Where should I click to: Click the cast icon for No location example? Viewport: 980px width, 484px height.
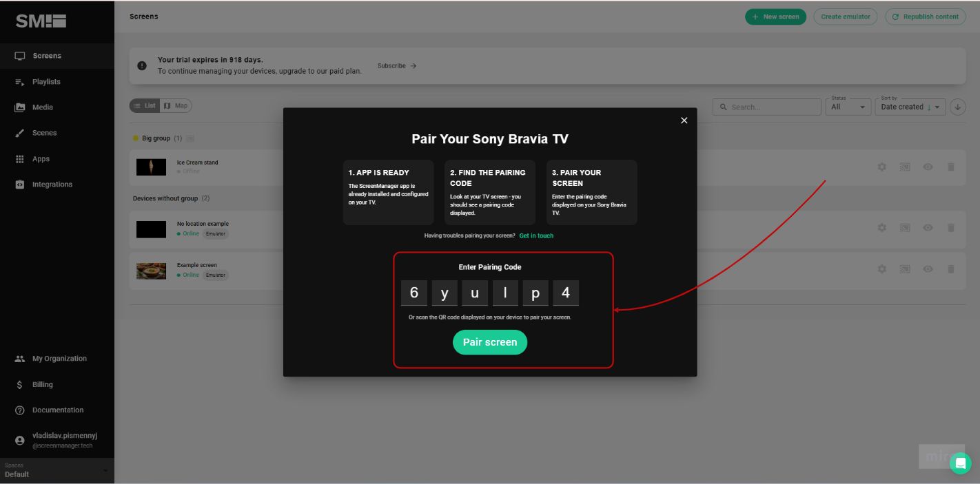pyautogui.click(x=905, y=227)
